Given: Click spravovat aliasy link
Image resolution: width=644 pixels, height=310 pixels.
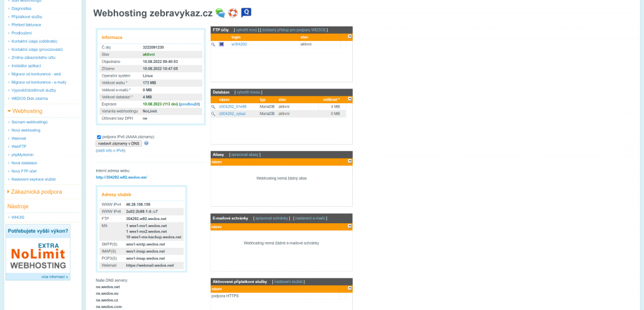Looking at the screenshot, I should point(245,155).
